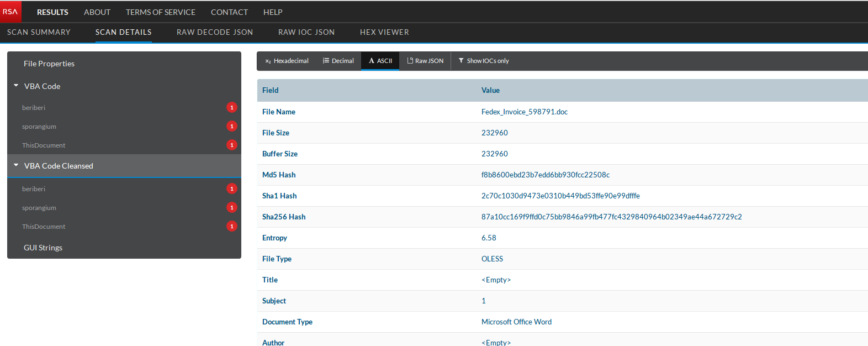This screenshot has height=346, width=868.
Task: Collapse the VBA Code Cleansed section
Action: point(17,166)
